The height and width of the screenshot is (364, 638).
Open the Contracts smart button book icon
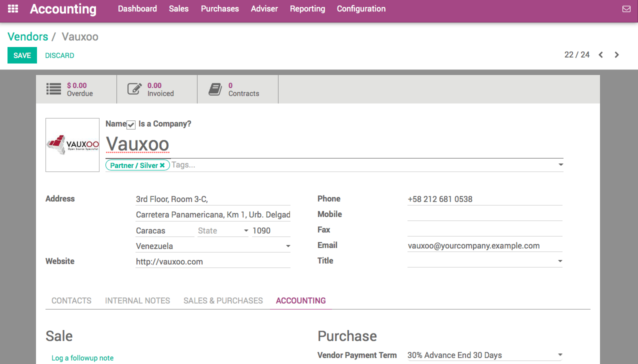point(215,88)
